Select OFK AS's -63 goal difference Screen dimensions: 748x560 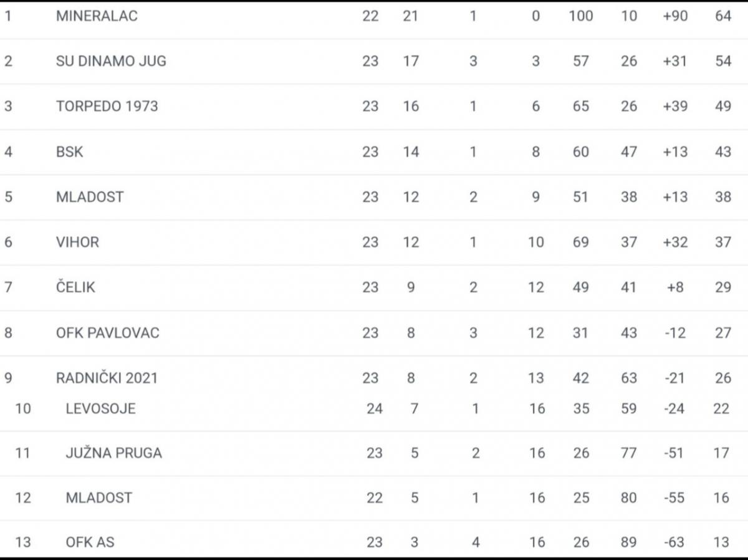click(x=674, y=542)
